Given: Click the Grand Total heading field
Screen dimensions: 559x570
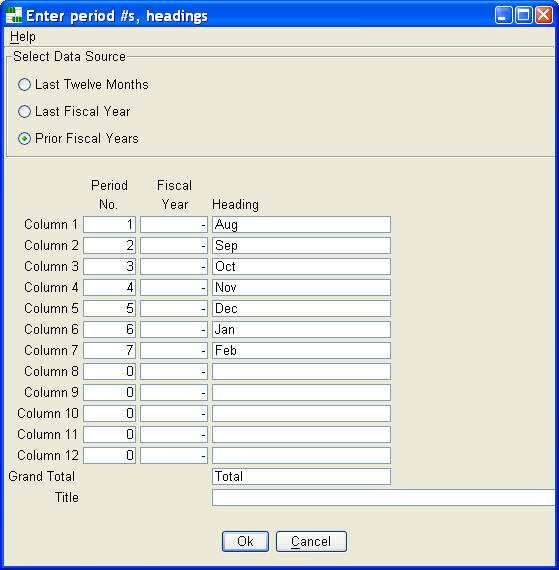Looking at the screenshot, I should tap(301, 477).
